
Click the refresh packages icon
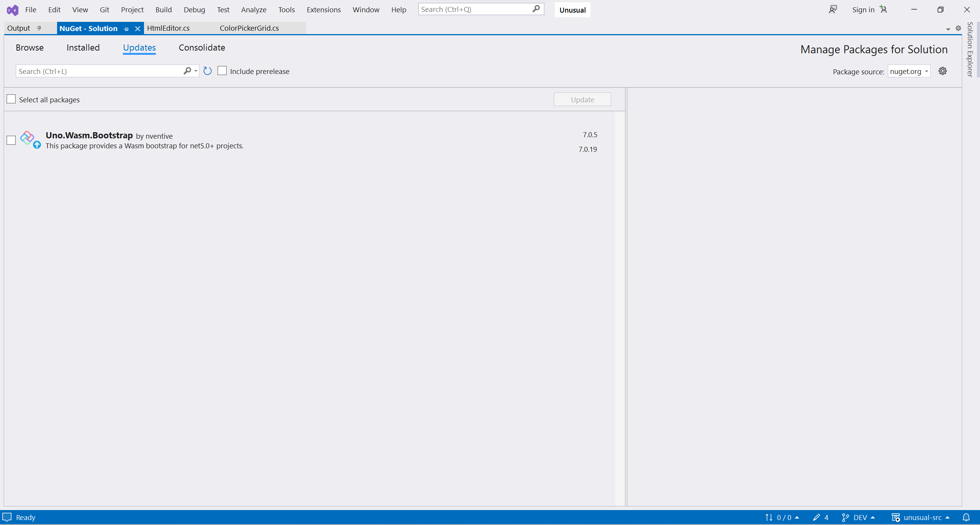(x=208, y=71)
